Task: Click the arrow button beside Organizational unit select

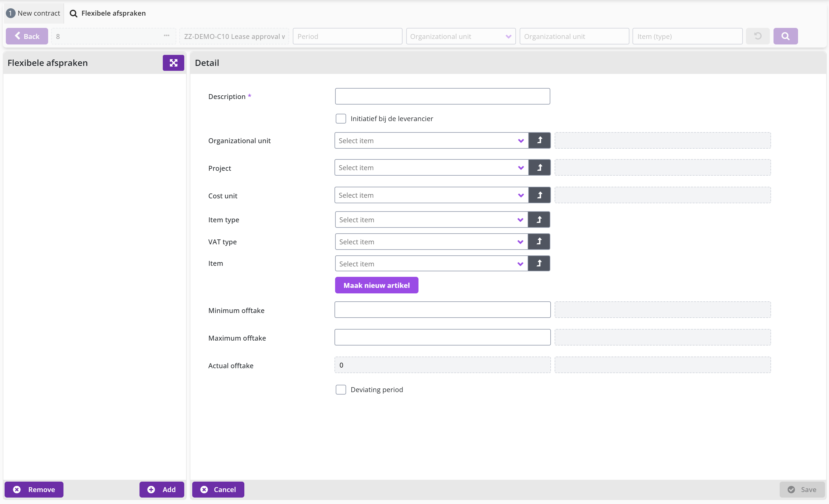Action: click(x=539, y=140)
